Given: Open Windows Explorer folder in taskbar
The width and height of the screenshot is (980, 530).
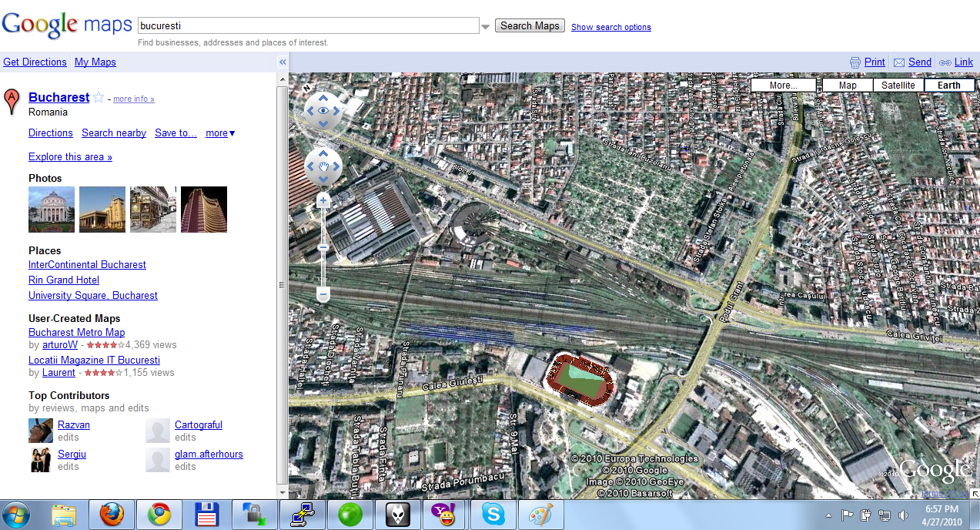Looking at the screenshot, I should pyautogui.click(x=65, y=515).
